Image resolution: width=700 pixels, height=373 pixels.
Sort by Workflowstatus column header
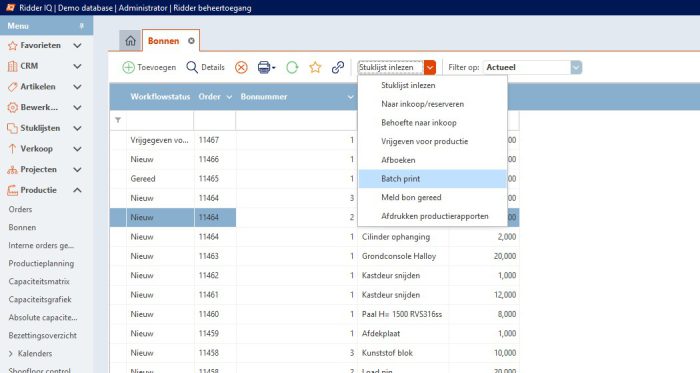(160, 97)
